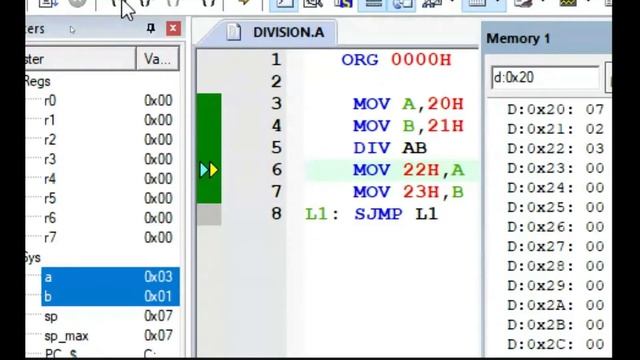640x360 pixels.
Task: Select register r5 row
Action: tap(108, 198)
